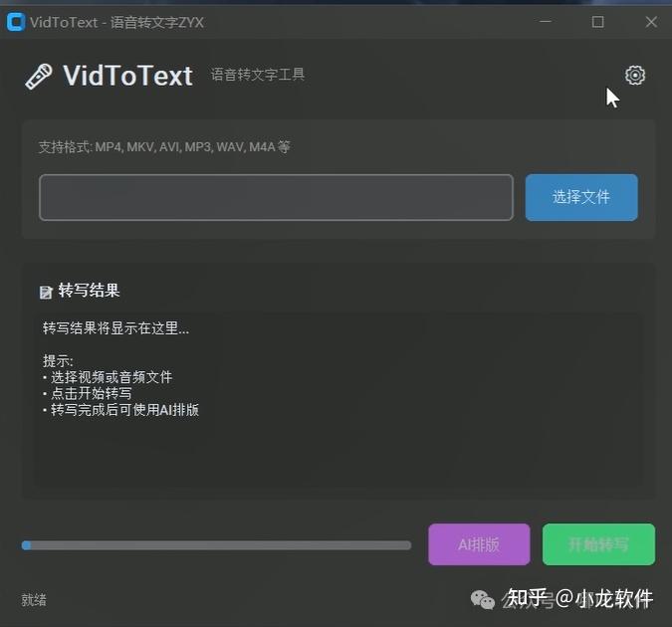Click the VidToText app icon in title bar
This screenshot has width=672, height=627.
16,22
